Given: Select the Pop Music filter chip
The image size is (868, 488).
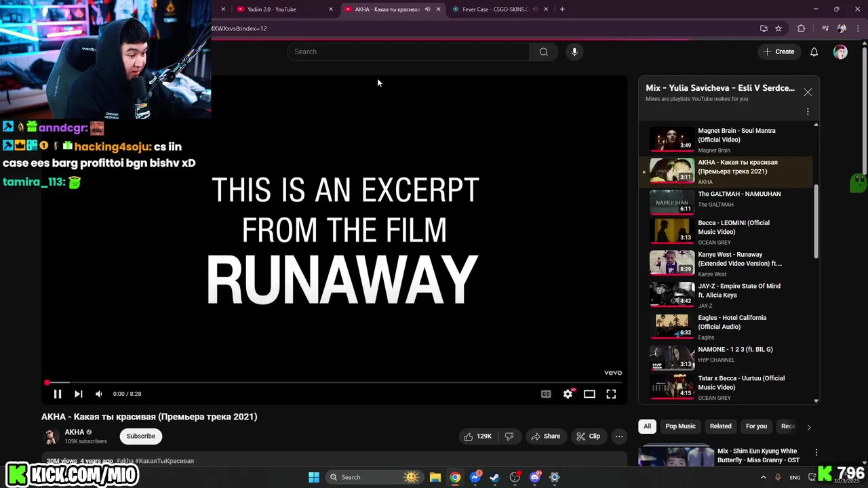Looking at the screenshot, I should [680, 426].
